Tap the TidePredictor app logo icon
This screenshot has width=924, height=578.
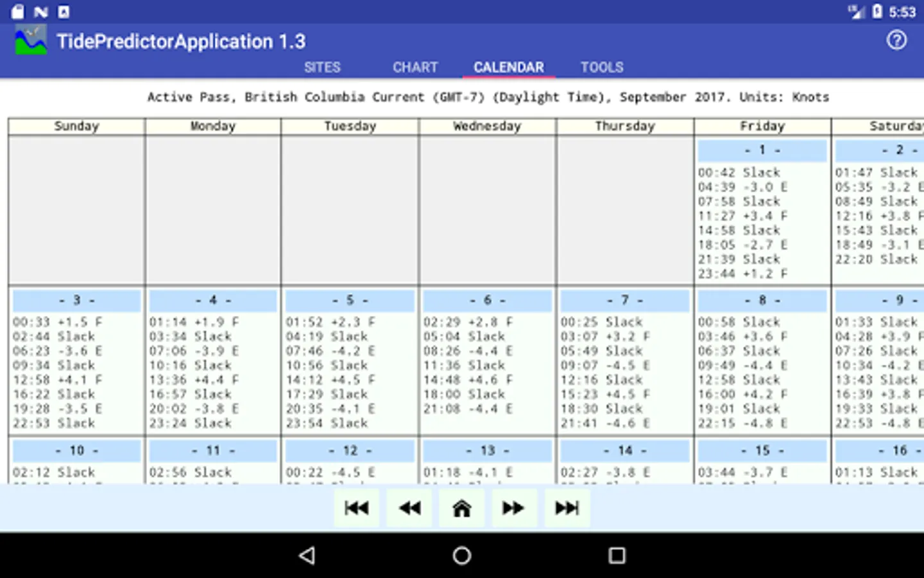click(31, 40)
